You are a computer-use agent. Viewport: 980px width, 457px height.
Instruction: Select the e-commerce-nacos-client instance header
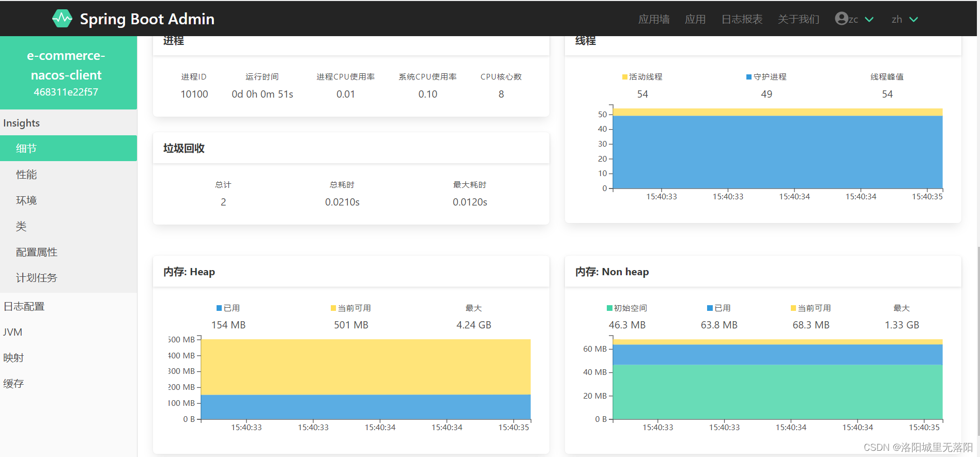(x=68, y=73)
